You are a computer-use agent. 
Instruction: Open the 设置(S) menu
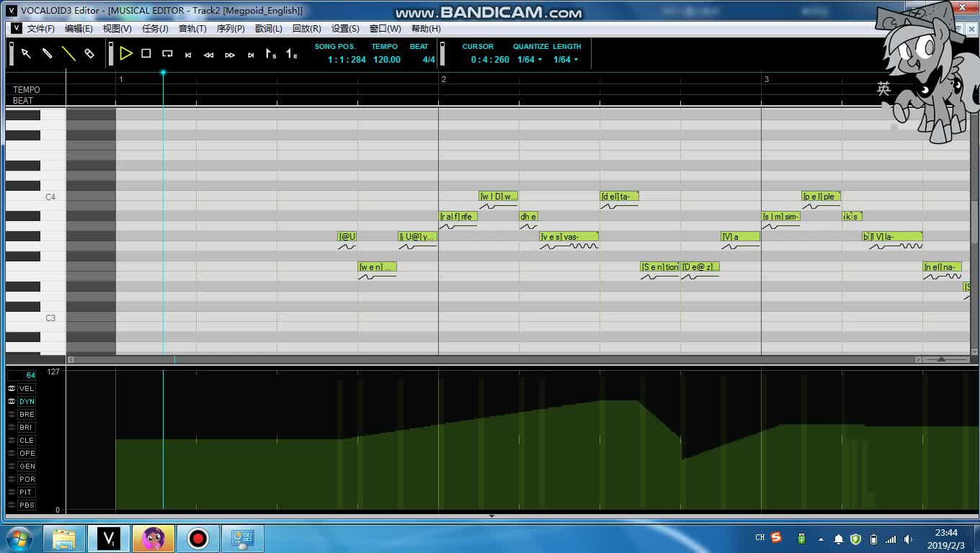[345, 29]
